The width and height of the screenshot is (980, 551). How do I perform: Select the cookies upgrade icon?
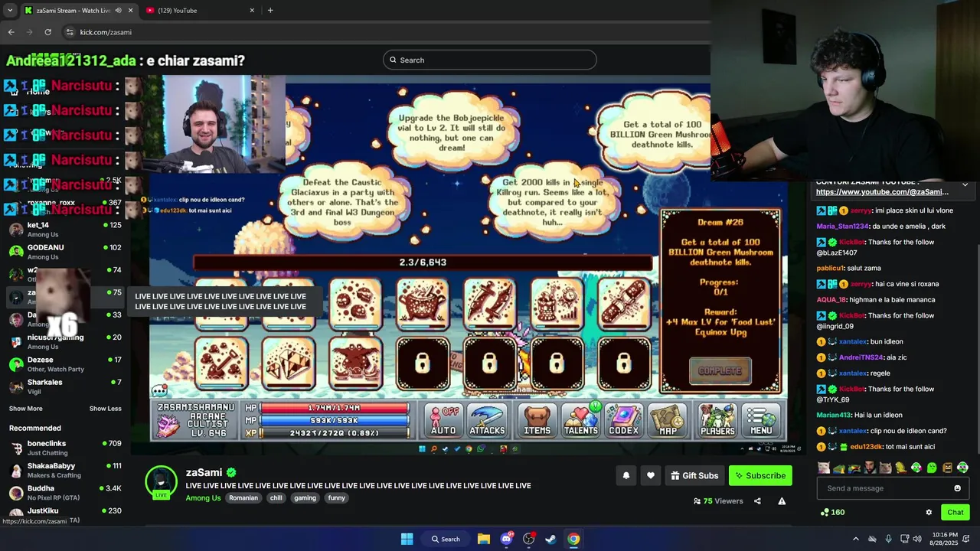355,303
